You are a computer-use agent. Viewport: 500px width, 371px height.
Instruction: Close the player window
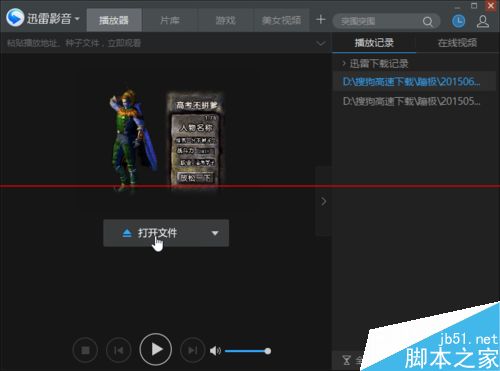coord(491,6)
